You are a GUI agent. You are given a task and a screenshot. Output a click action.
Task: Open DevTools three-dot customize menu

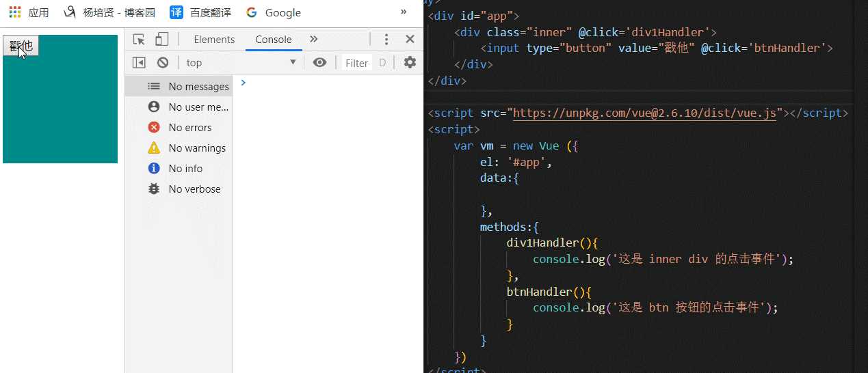[x=386, y=40]
